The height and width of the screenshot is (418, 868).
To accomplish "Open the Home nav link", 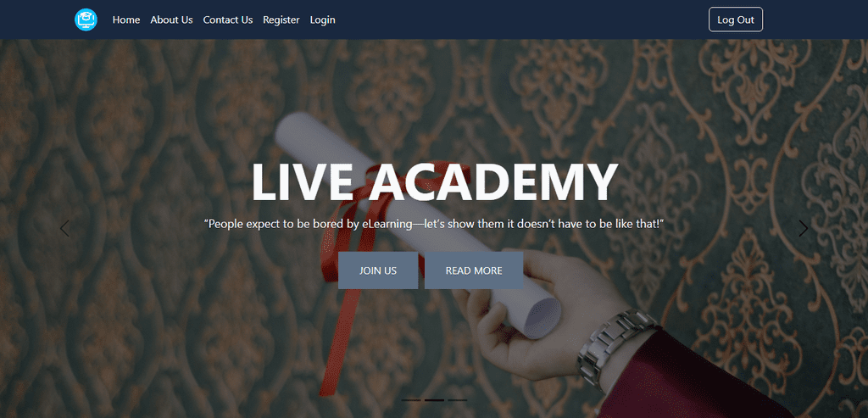I will click(126, 20).
